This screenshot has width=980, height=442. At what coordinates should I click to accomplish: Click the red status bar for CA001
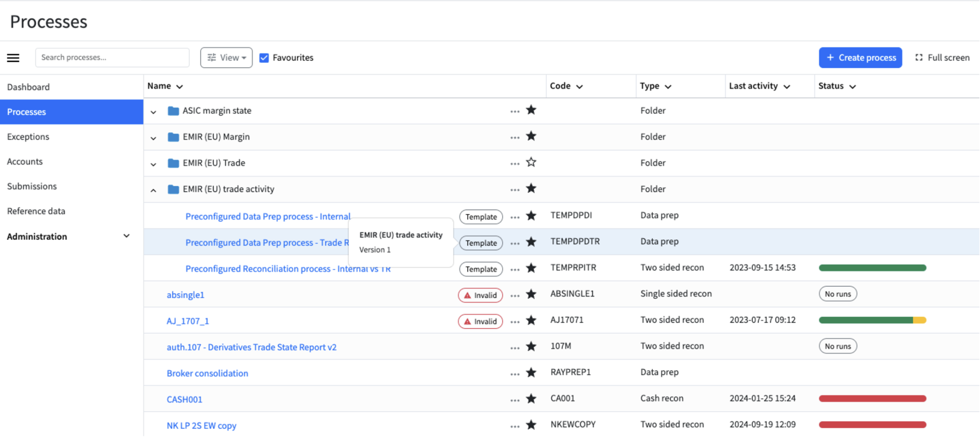(x=872, y=399)
